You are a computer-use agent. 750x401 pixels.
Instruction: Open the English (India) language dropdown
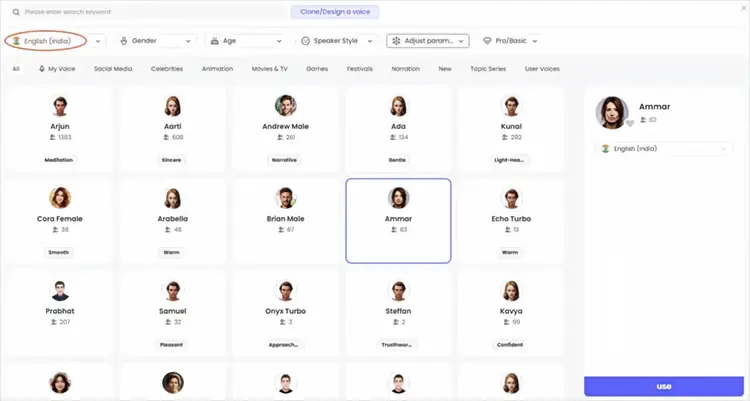point(55,41)
